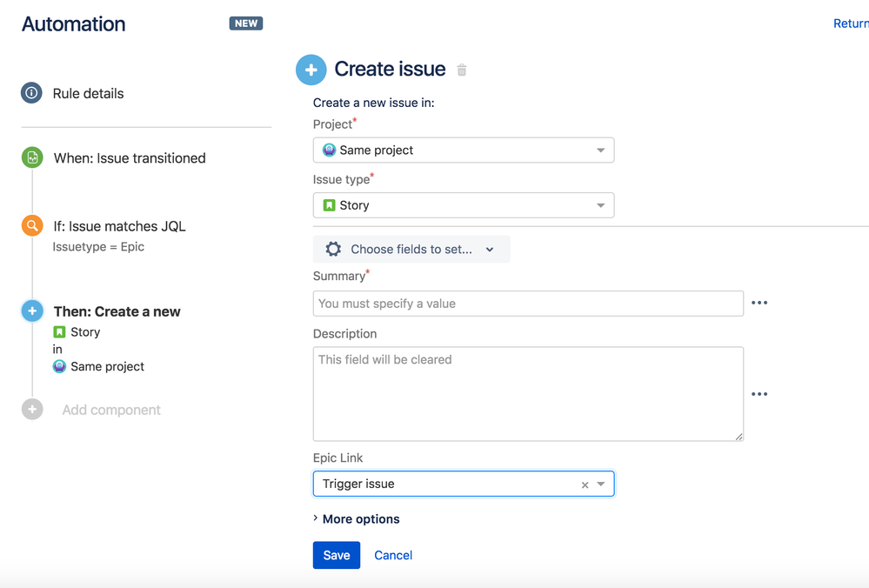Click the Same project avatar in sidebar

tap(59, 366)
